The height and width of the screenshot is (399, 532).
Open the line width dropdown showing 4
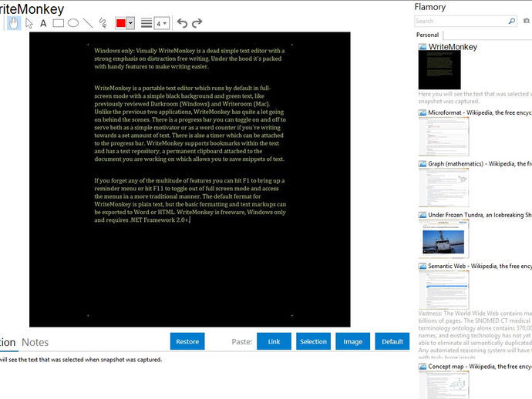pos(161,23)
